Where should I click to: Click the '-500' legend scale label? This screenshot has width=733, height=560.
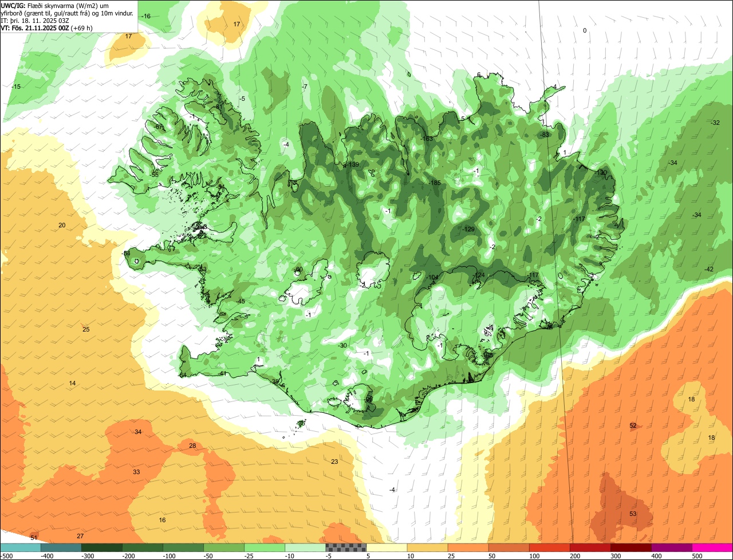pyautogui.click(x=7, y=556)
